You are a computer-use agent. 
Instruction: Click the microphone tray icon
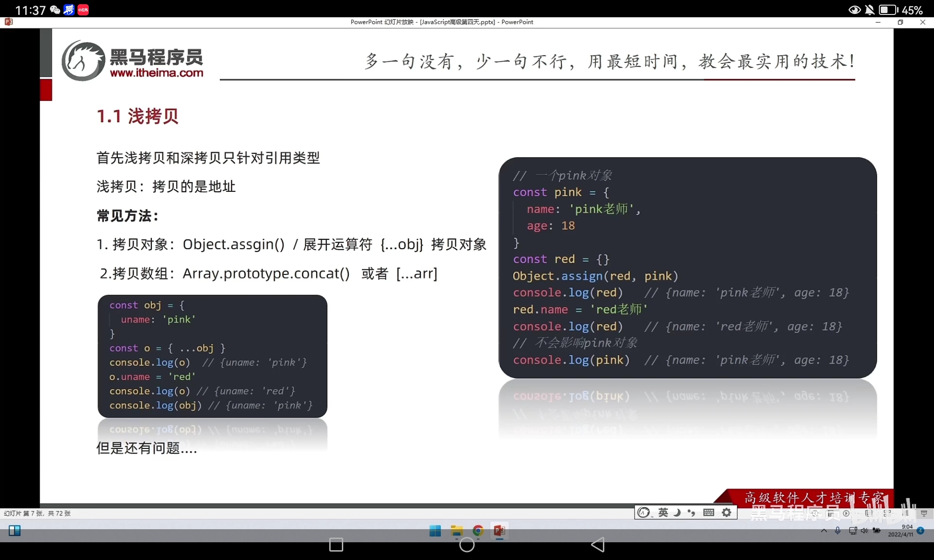838,531
